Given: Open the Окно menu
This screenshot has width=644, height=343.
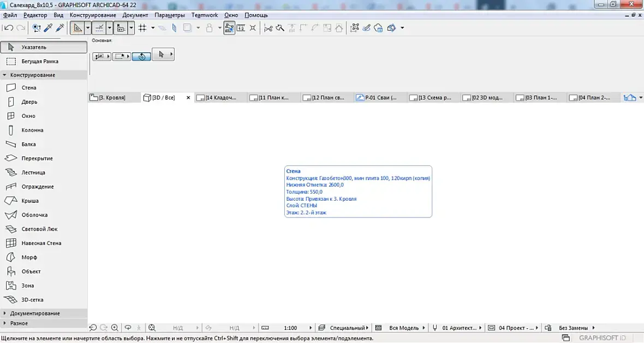Looking at the screenshot, I should (x=231, y=15).
